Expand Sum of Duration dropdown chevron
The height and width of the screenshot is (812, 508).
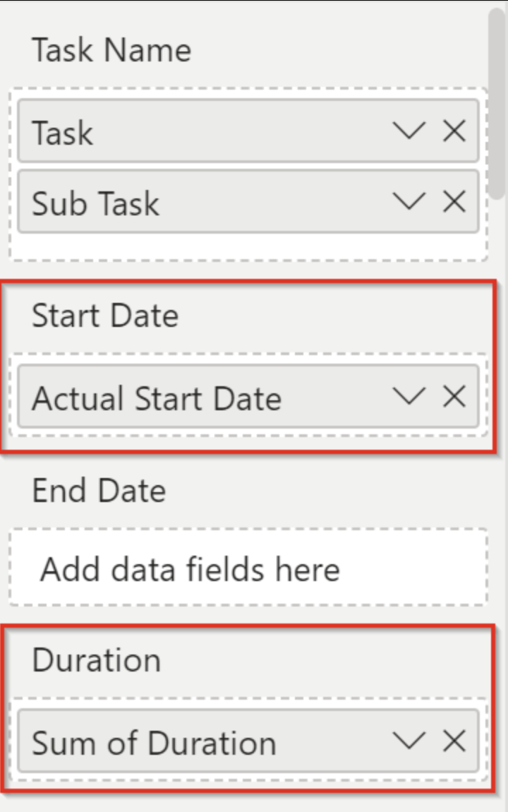click(x=409, y=741)
